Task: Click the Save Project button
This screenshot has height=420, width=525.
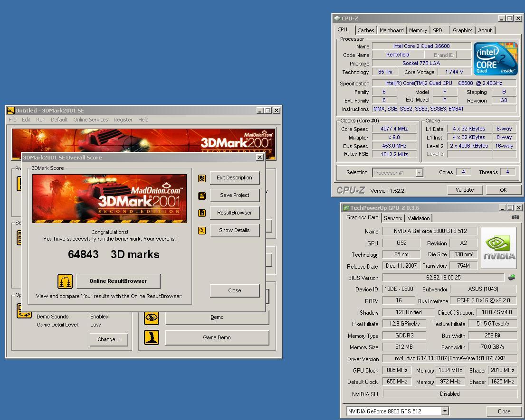Action: [234, 195]
